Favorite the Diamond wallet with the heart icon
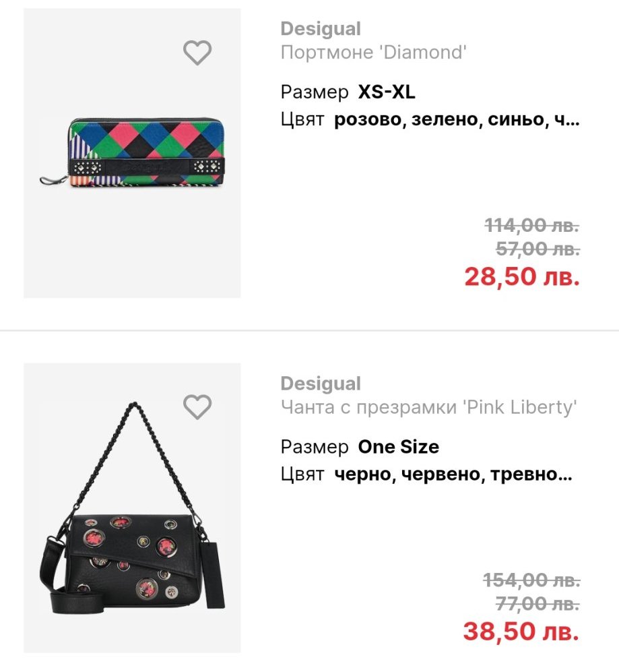 [x=197, y=53]
